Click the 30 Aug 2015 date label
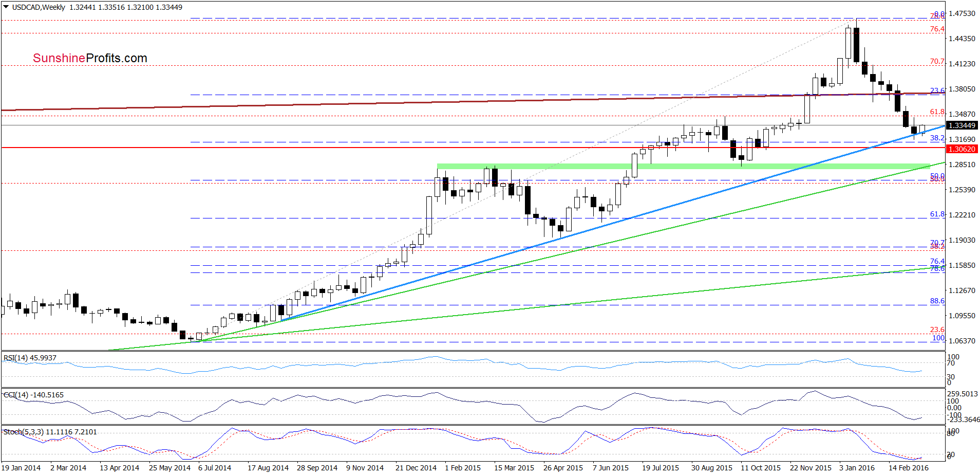 click(x=712, y=468)
